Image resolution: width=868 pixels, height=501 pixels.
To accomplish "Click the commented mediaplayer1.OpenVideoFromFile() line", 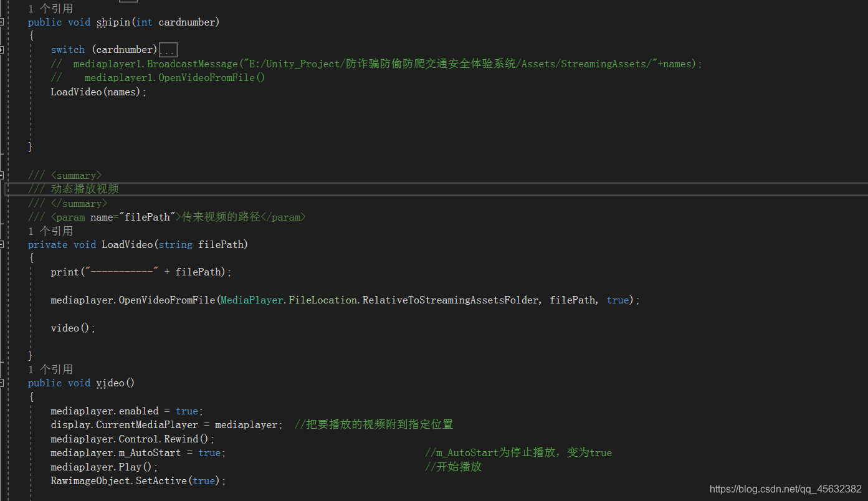I will 158,78.
